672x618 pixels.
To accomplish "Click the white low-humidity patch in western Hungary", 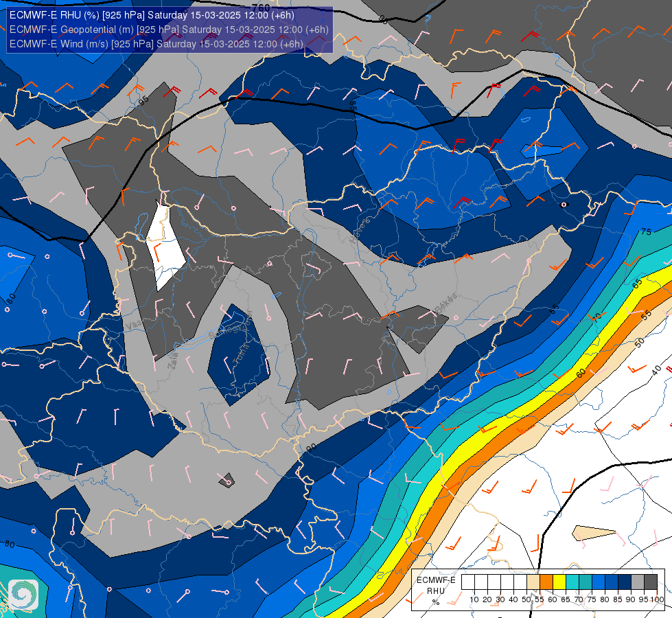I will click(166, 247).
